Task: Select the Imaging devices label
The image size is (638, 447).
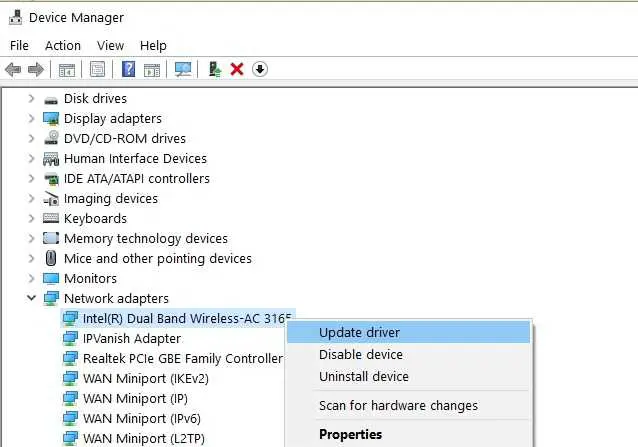Action: 111,198
